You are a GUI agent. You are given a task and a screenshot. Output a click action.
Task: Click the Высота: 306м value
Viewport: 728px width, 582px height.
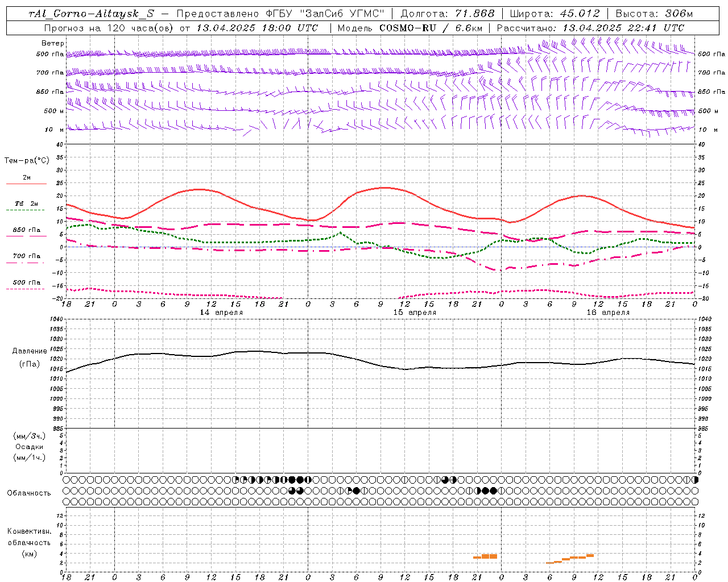(x=655, y=14)
